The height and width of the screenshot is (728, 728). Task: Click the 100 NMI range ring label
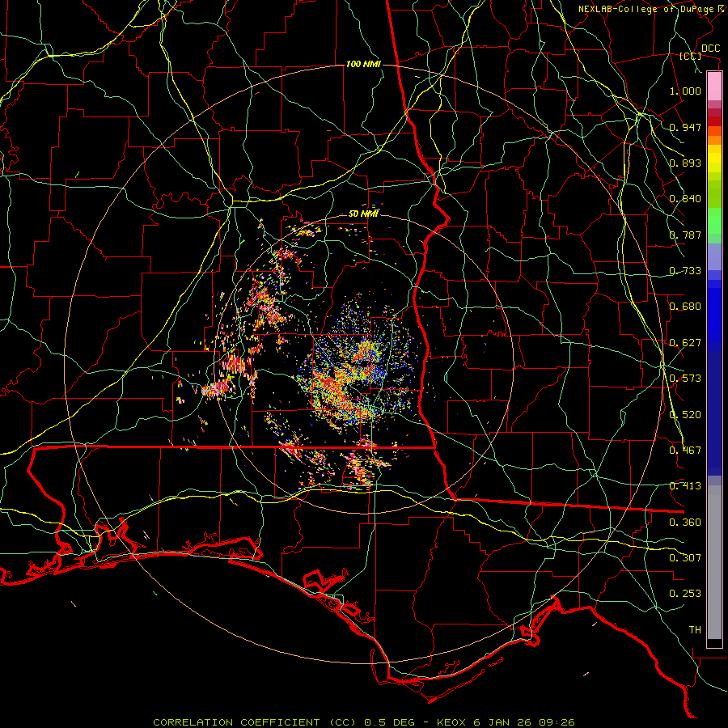tap(363, 64)
